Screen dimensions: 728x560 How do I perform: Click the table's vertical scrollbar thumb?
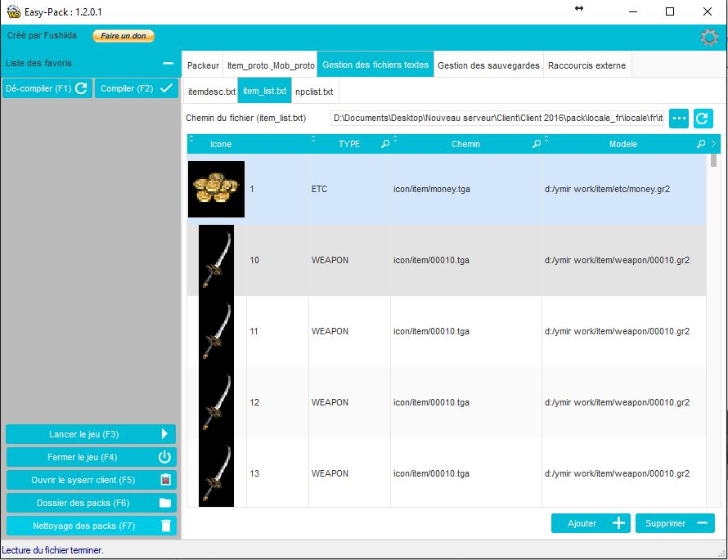coord(713,160)
